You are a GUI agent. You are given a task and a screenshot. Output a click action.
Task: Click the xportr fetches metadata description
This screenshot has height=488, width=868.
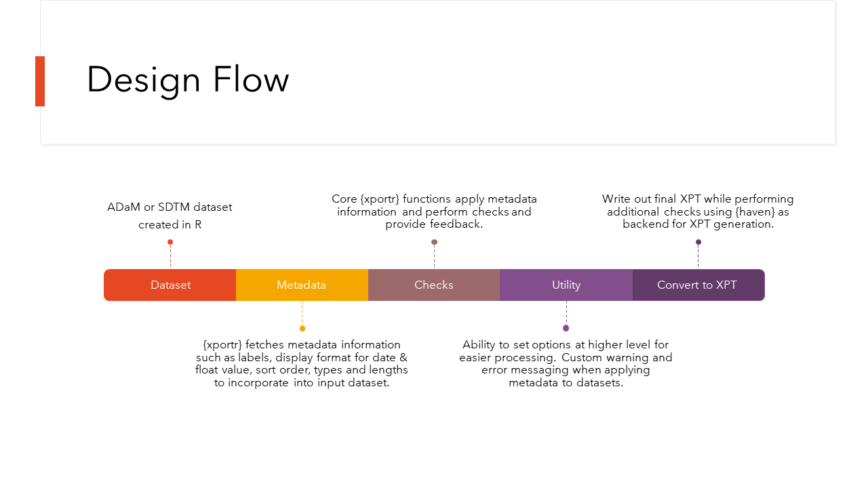pos(302,364)
